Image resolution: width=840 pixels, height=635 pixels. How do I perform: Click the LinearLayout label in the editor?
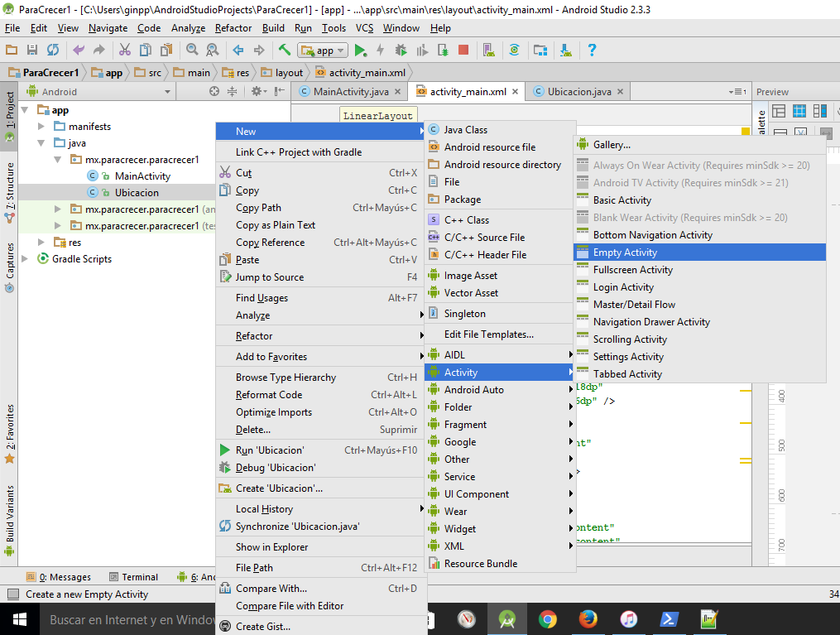[377, 116]
